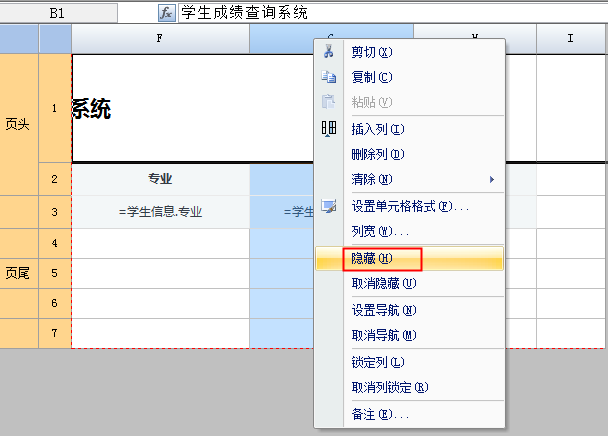Image resolution: width=608 pixels, height=436 pixels.
Task: Open 备注(E)... menu entry
Action: tap(409, 414)
